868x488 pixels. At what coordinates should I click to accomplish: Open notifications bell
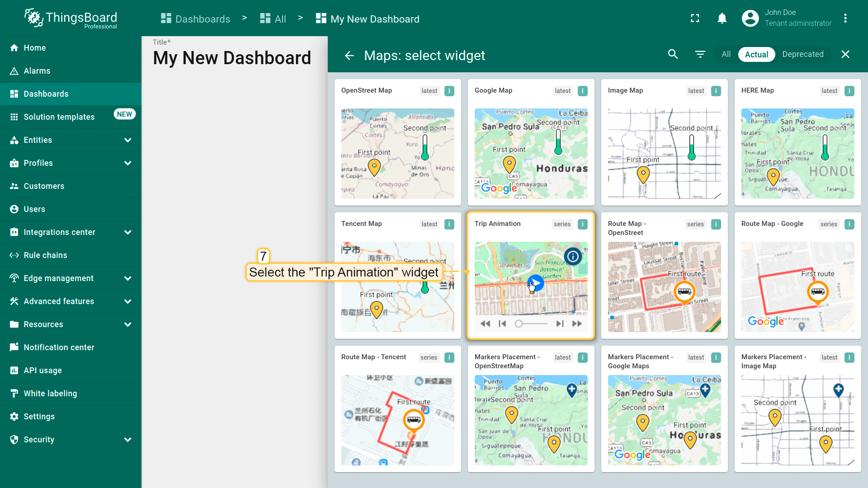coord(722,18)
